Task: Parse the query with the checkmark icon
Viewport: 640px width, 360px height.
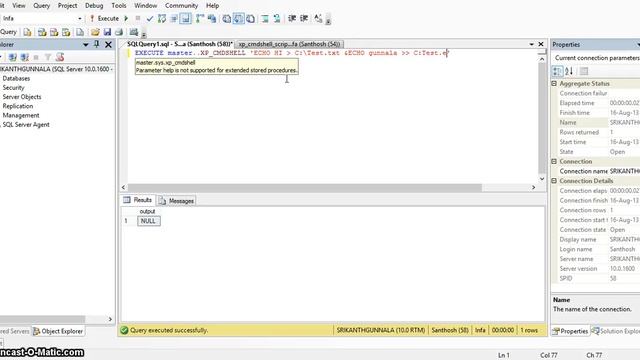Action: [150, 18]
